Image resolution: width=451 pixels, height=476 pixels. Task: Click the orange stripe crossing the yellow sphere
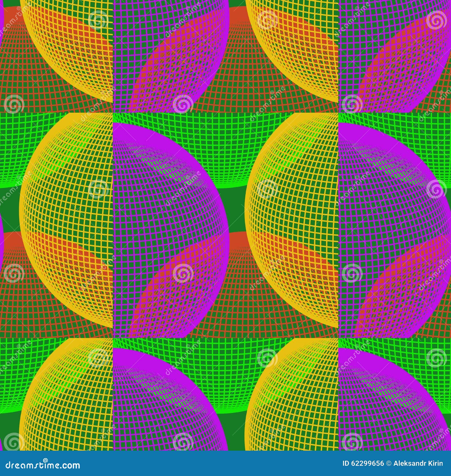coord(70,253)
